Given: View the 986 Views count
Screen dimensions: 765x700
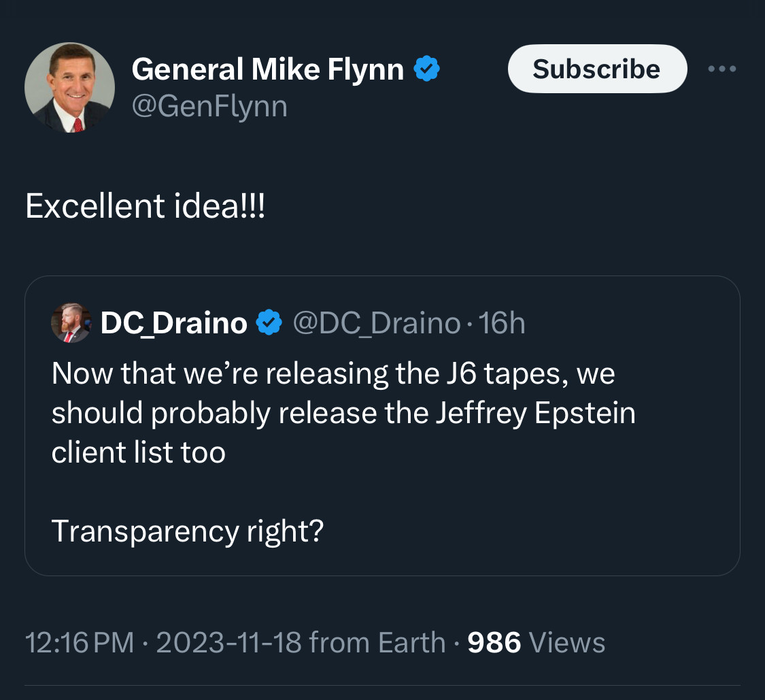Looking at the screenshot, I should 537,643.
